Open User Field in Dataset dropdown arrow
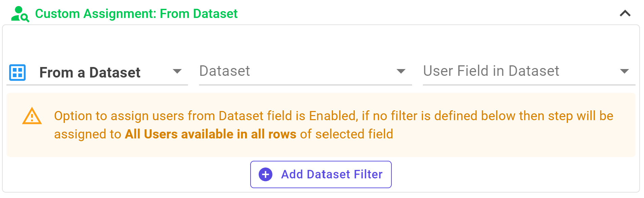 tap(624, 71)
